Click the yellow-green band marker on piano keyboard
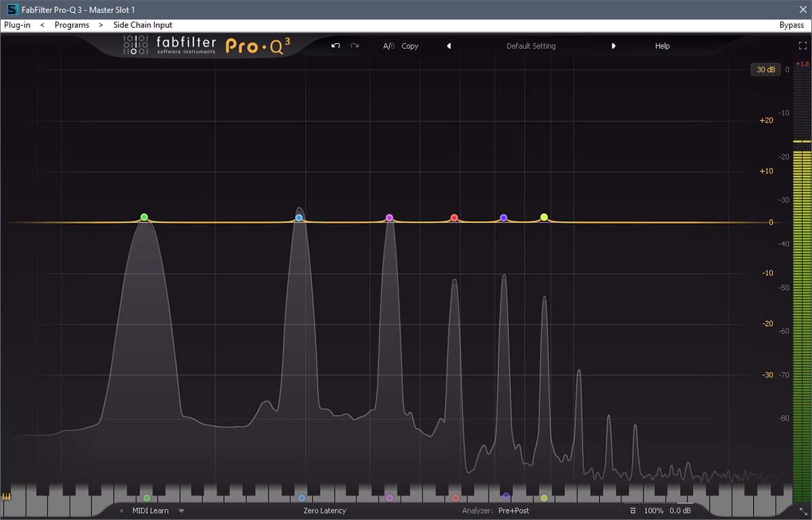812x520 pixels. [x=544, y=498]
